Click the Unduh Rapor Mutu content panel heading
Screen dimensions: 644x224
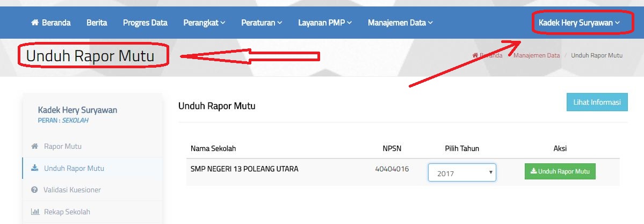(x=217, y=106)
